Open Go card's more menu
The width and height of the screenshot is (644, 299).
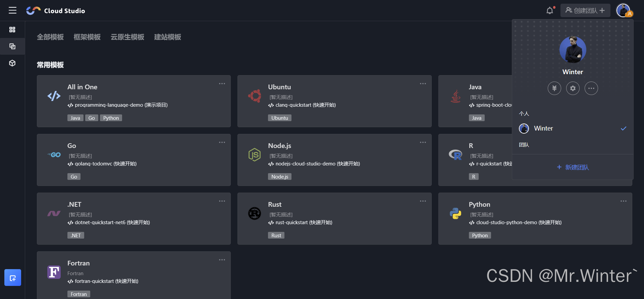click(222, 142)
